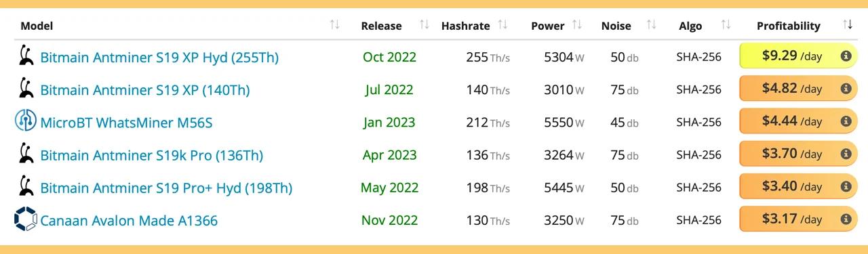
Task: Sort table by Model column arrows
Action: 334,25
